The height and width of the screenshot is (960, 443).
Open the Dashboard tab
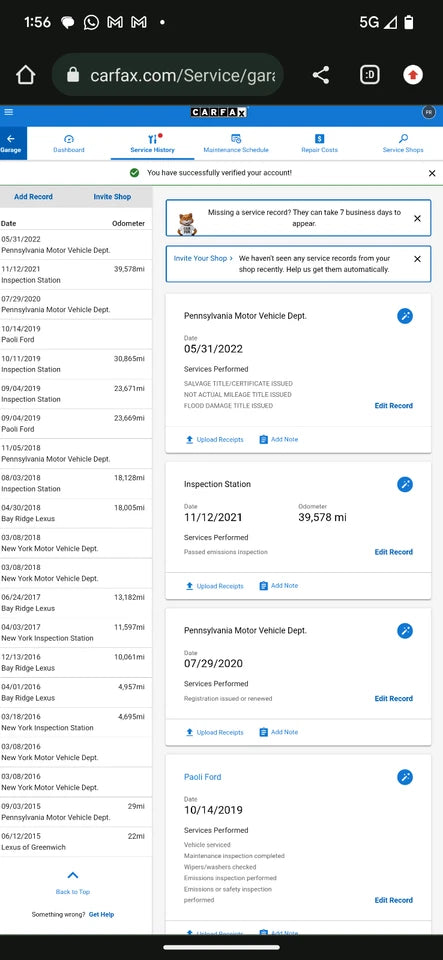69,144
